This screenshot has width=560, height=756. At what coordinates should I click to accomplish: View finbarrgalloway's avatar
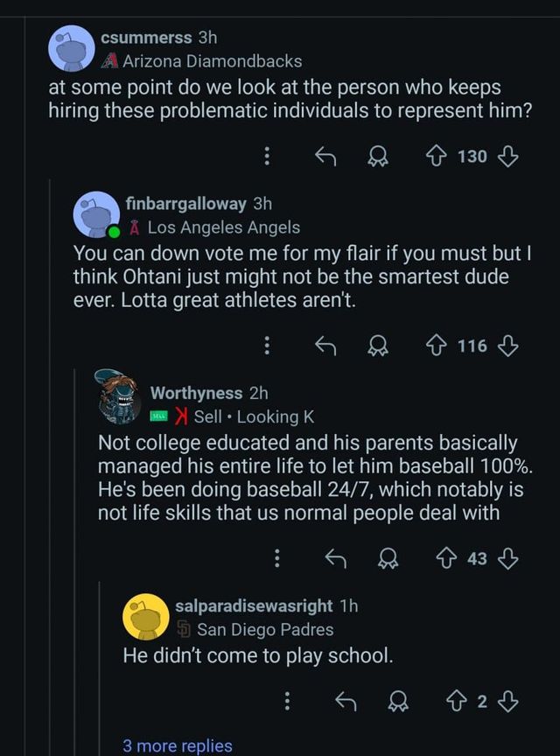tap(95, 214)
